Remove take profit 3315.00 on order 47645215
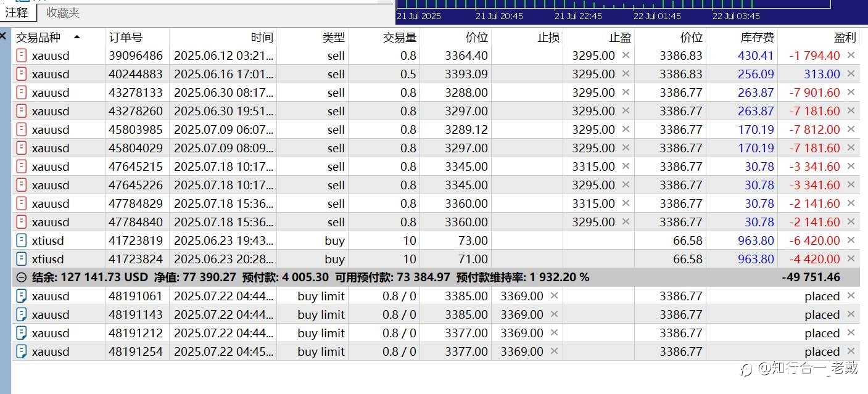 [x=626, y=166]
